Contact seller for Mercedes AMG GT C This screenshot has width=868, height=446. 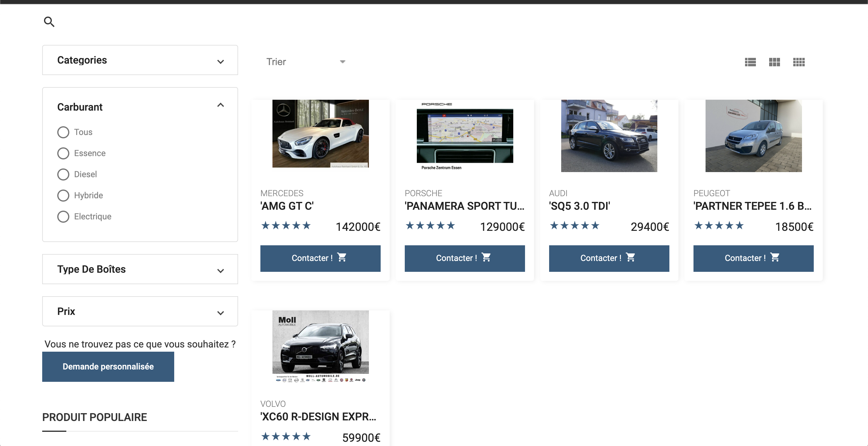pos(320,258)
